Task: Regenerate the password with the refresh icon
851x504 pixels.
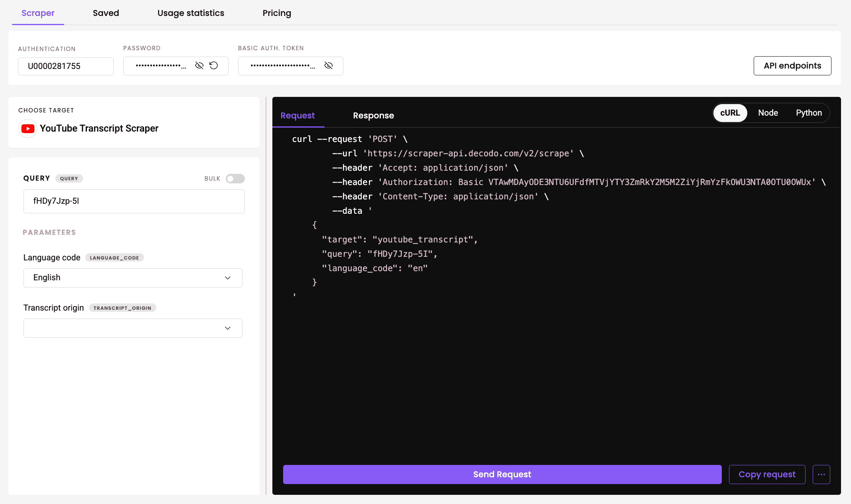Action: pos(214,65)
